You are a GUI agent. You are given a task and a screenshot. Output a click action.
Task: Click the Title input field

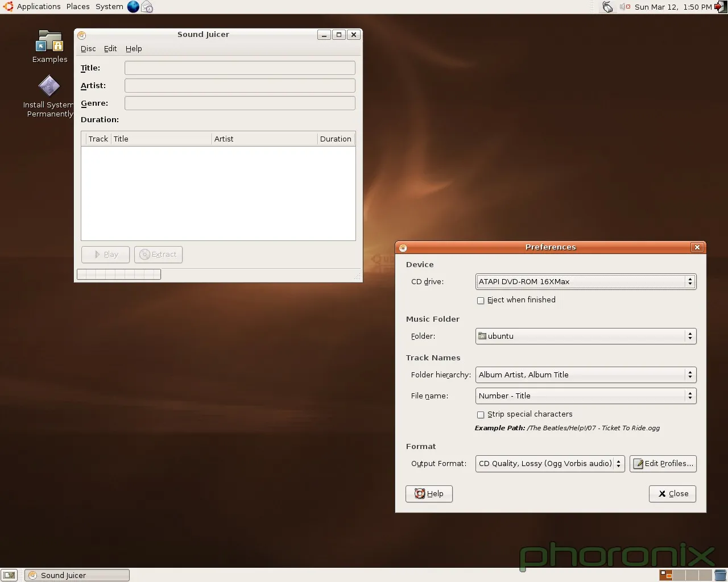click(x=240, y=68)
